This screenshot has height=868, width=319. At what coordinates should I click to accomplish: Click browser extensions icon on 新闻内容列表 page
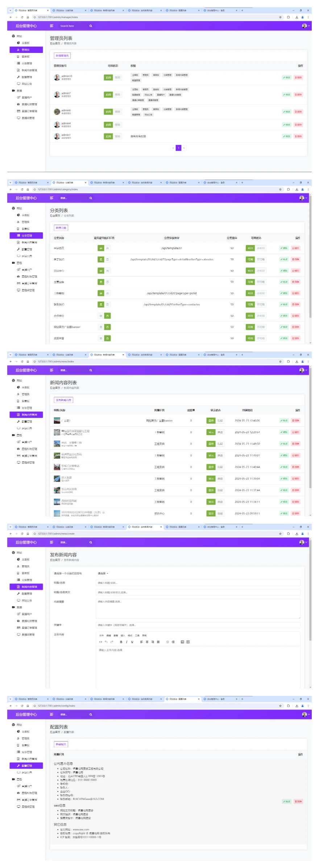288,361
